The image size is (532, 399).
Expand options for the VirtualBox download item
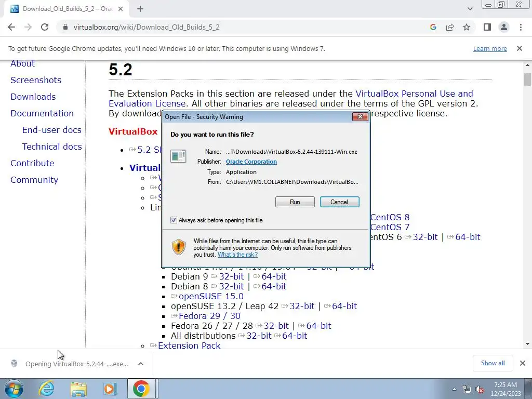(x=141, y=364)
